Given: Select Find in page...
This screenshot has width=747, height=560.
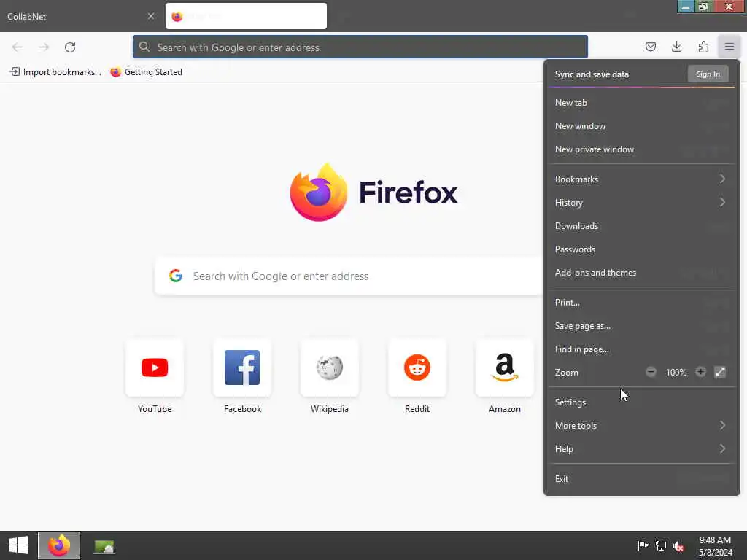Looking at the screenshot, I should (642, 349).
